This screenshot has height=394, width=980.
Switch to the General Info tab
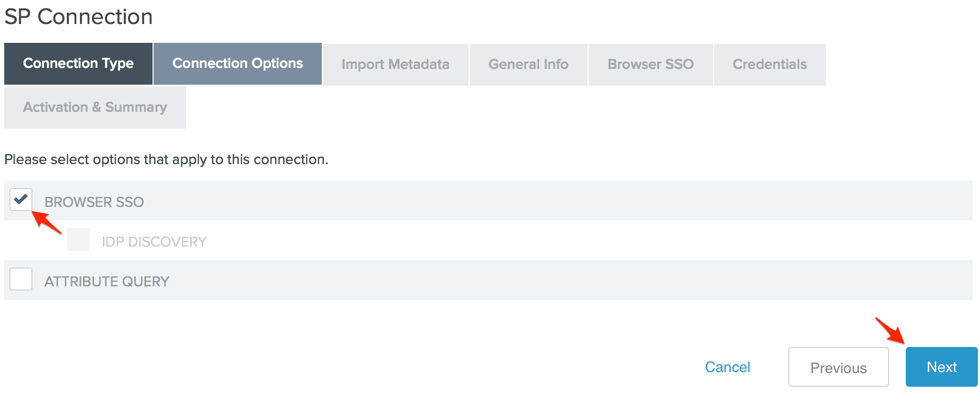coord(528,65)
